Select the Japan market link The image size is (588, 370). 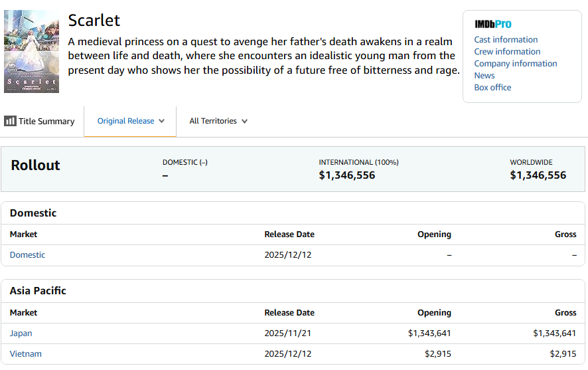(x=21, y=333)
